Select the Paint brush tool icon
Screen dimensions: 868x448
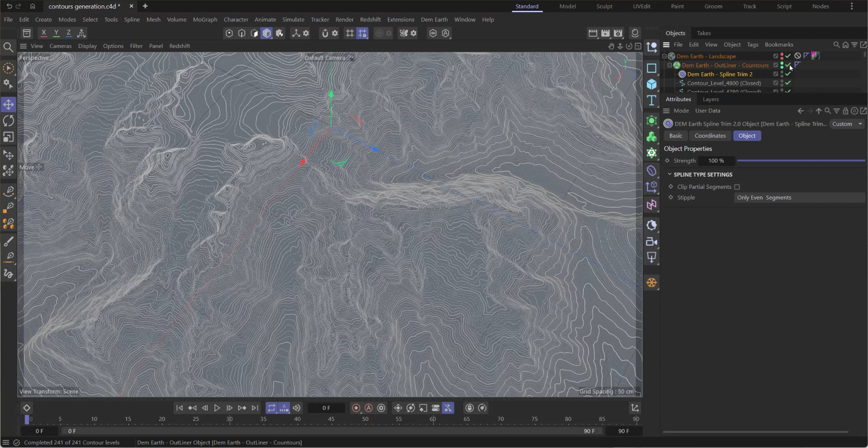tap(8, 241)
